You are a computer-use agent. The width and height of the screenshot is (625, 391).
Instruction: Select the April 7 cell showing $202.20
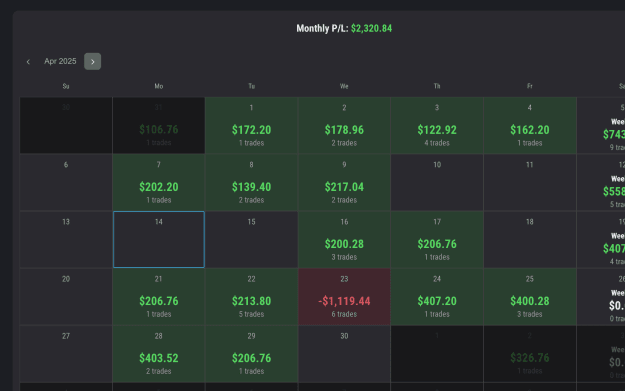pos(159,183)
